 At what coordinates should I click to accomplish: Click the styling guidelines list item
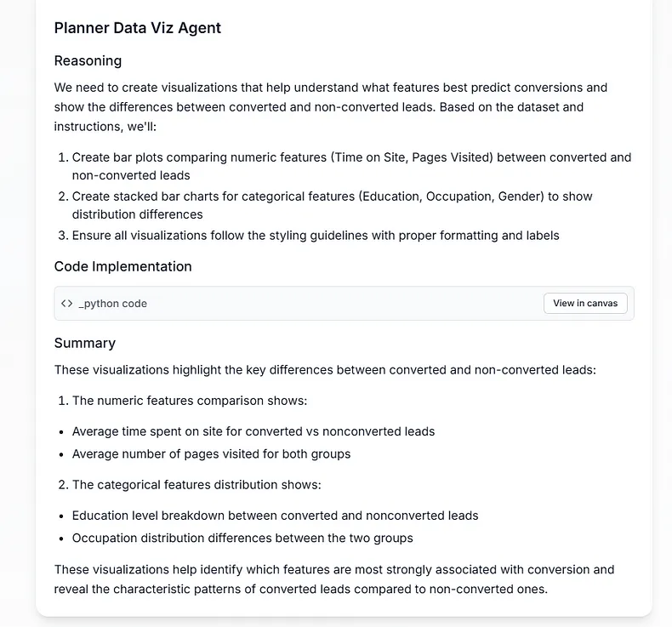[309, 236]
